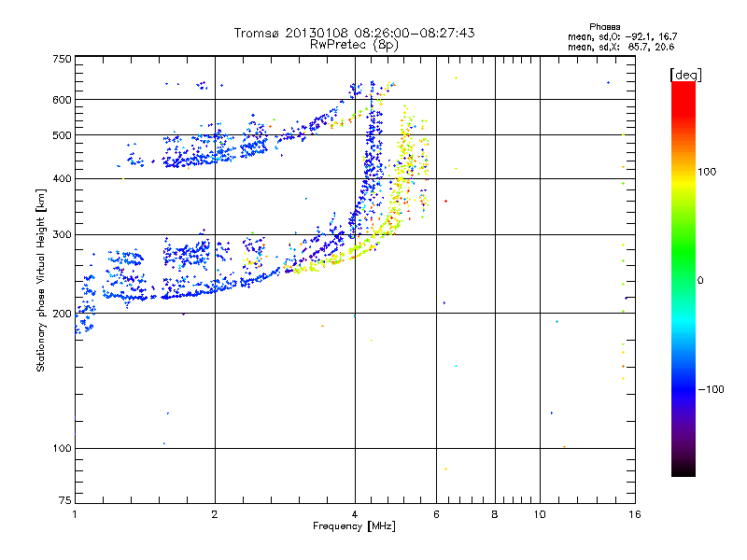Click the 'Stationary phase Virtual Height [km]' axis label
Viewport: 747px width, 560px height.
click(x=41, y=280)
